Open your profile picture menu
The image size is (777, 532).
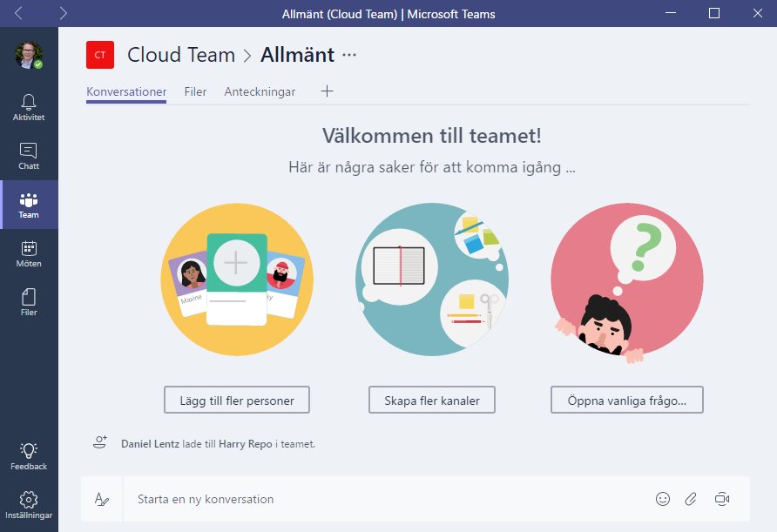[29, 54]
